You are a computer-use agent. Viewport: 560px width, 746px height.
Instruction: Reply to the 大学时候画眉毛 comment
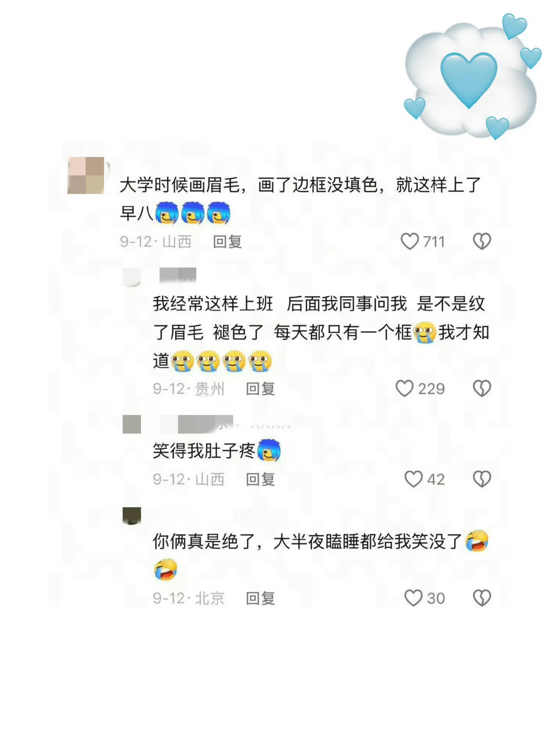(x=227, y=242)
